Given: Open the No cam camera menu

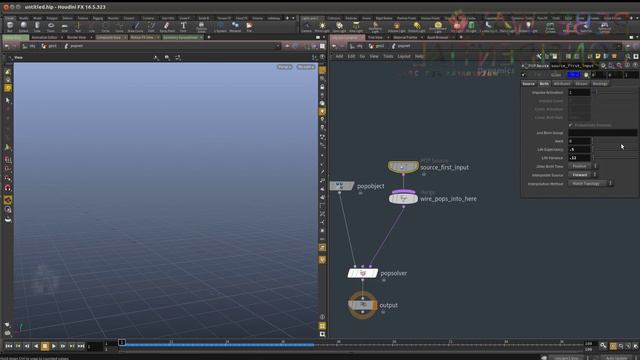Looking at the screenshot, I should coord(306,67).
